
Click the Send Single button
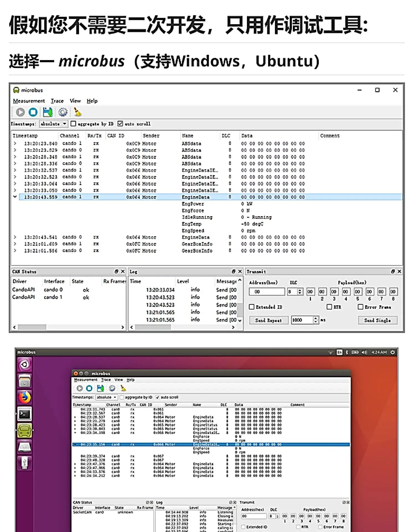click(377, 320)
